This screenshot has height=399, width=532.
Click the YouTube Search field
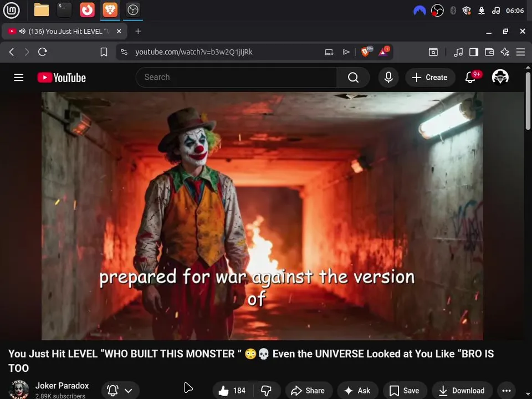pos(236,78)
